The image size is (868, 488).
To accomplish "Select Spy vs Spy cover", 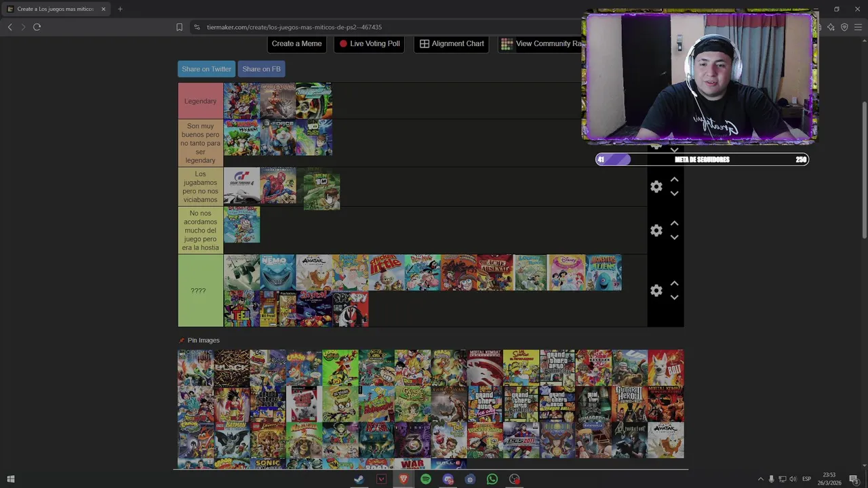I will point(351,309).
